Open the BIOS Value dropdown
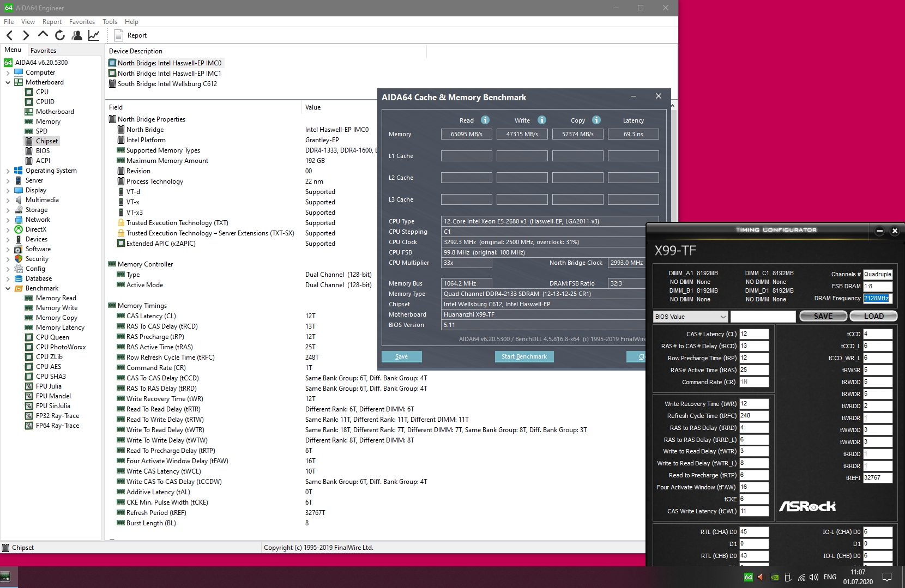Screen dimensions: 905x588 point(691,317)
